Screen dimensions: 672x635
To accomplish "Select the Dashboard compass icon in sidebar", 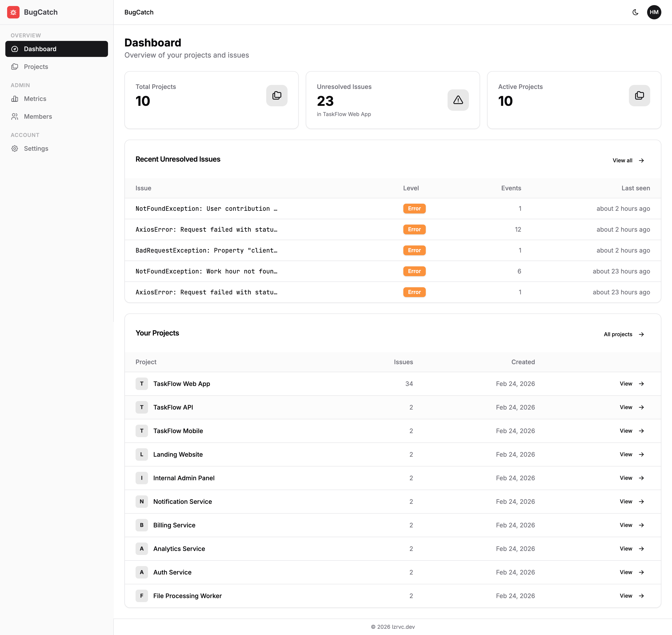I will [x=15, y=49].
